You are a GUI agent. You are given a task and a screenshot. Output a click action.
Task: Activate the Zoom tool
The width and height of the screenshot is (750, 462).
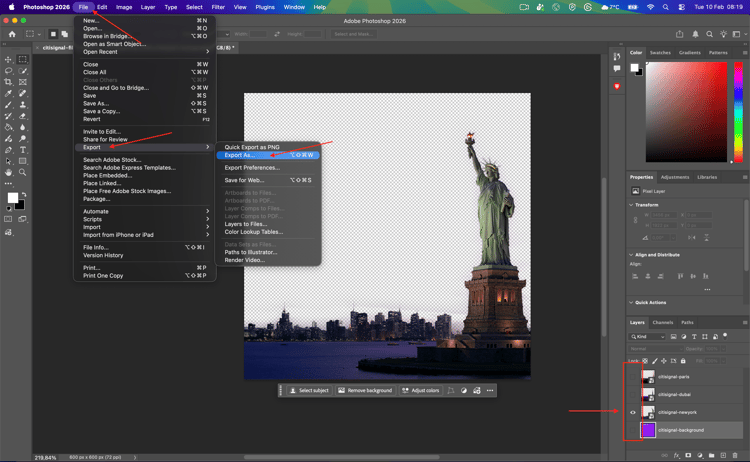click(x=23, y=172)
